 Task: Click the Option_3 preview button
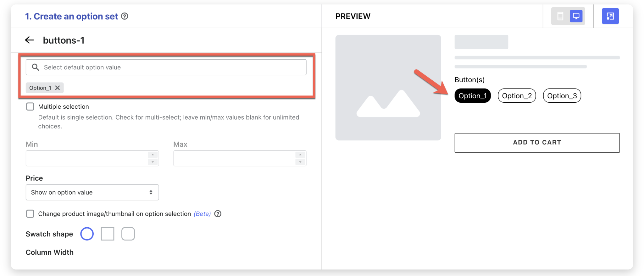[562, 96]
